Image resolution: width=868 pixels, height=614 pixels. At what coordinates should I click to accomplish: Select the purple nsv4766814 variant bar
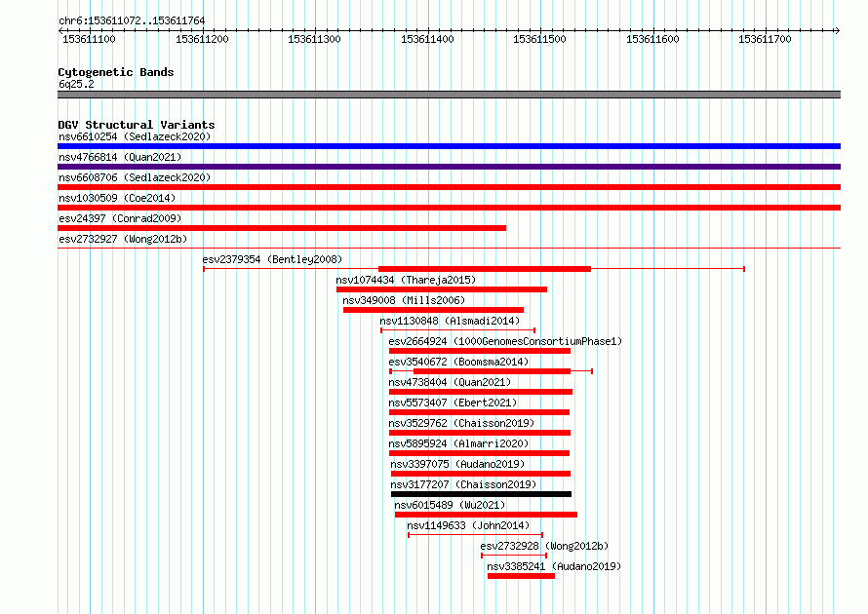(x=449, y=167)
